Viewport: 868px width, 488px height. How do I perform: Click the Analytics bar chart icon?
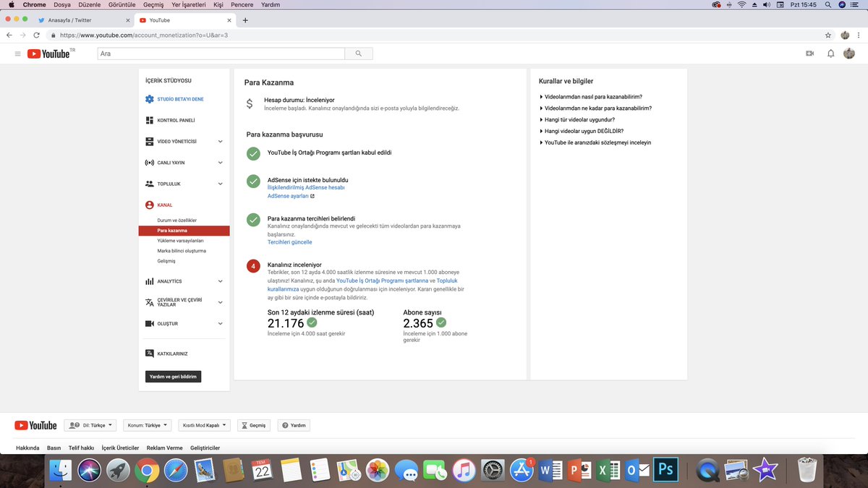coord(150,281)
